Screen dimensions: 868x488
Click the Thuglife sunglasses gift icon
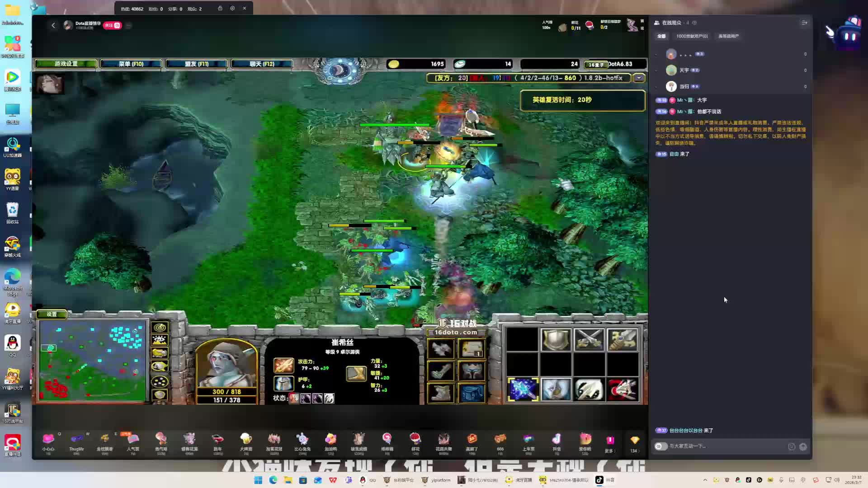tap(76, 439)
